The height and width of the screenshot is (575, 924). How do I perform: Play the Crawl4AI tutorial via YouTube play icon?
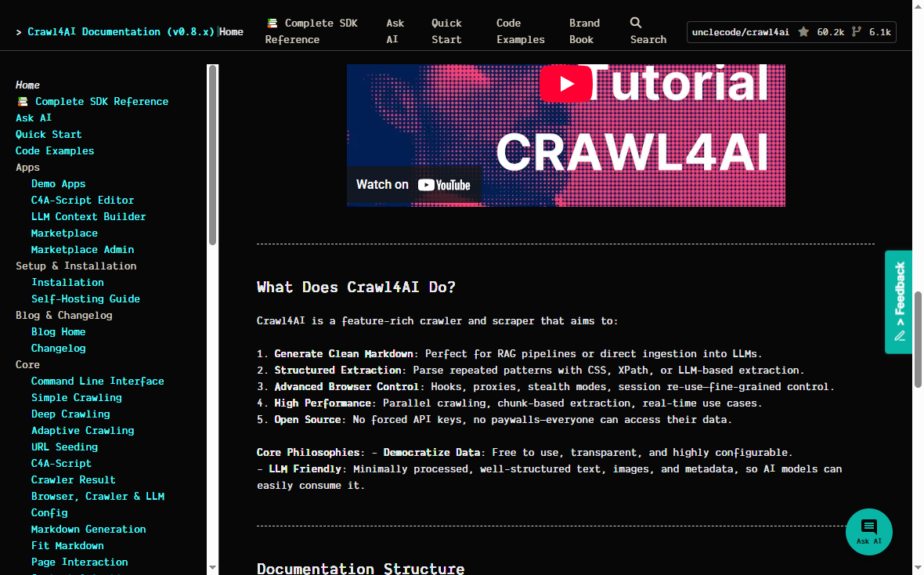point(566,84)
